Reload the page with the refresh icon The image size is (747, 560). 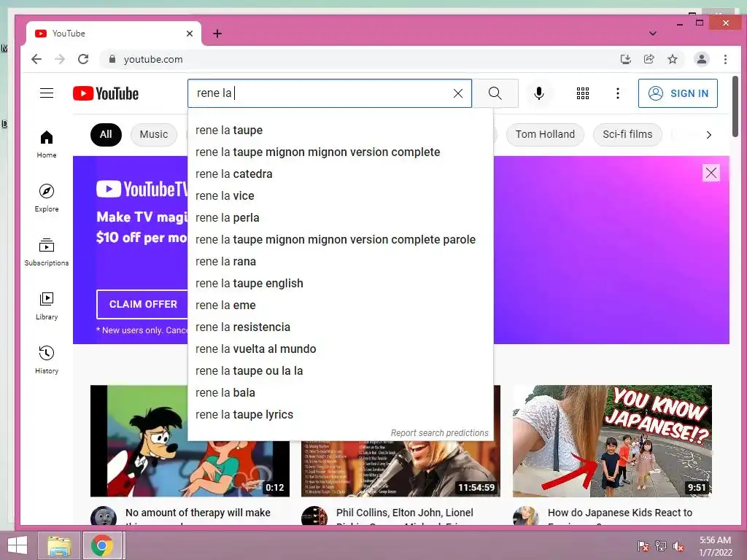pyautogui.click(x=83, y=59)
